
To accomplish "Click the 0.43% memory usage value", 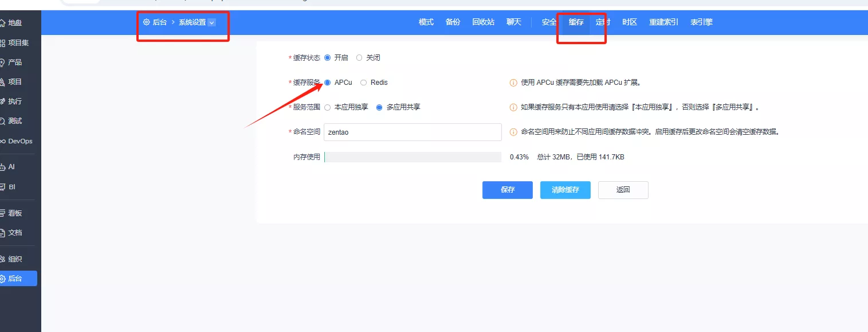I will click(519, 157).
